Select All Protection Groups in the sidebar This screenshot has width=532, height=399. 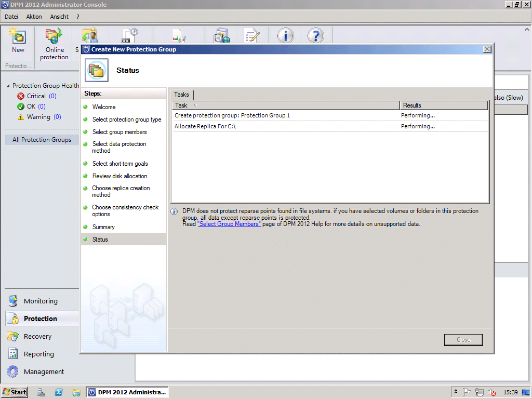[42, 140]
